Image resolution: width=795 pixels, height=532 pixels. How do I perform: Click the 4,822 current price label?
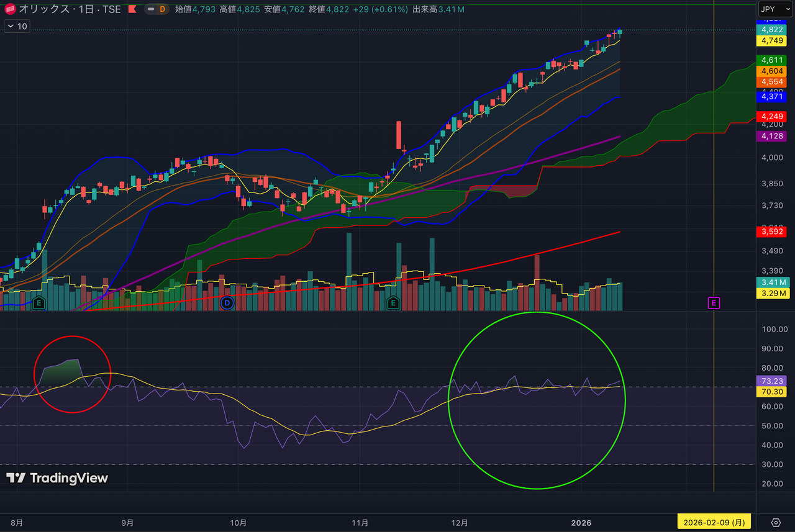tap(771, 30)
